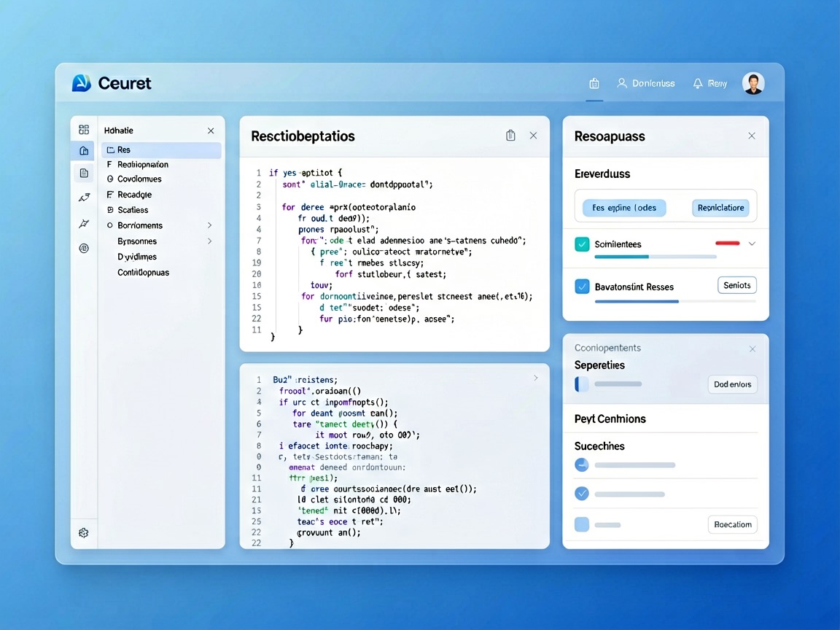Click the user avatar photo
The image size is (840, 630).
click(753, 84)
